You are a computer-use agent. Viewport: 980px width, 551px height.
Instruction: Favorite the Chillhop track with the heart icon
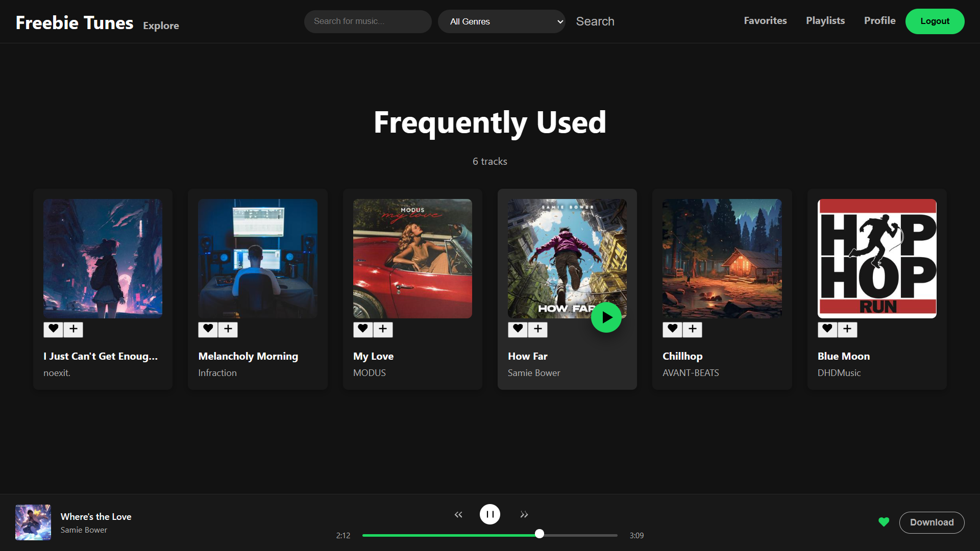tap(672, 330)
